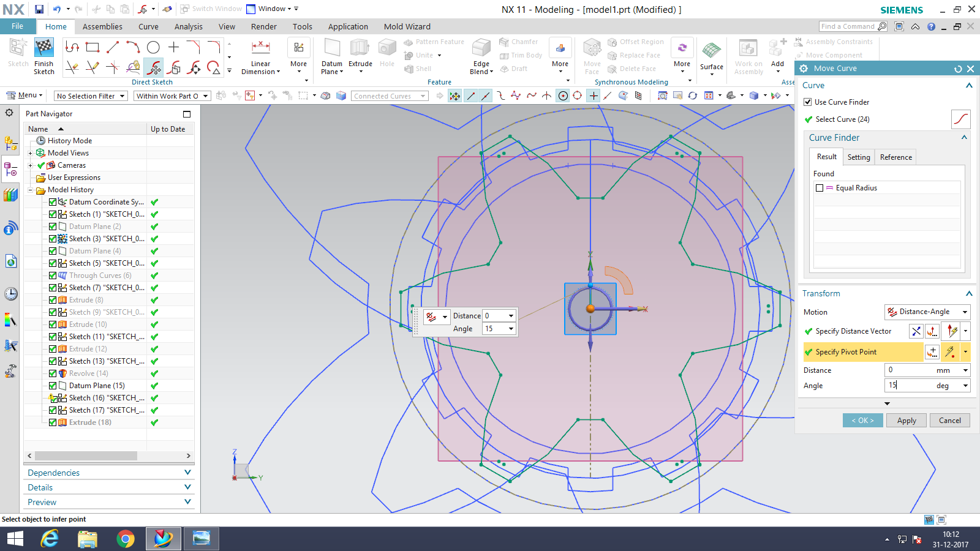Click the Save icon in title bar
This screenshot has height=551, width=980.
click(39, 9)
